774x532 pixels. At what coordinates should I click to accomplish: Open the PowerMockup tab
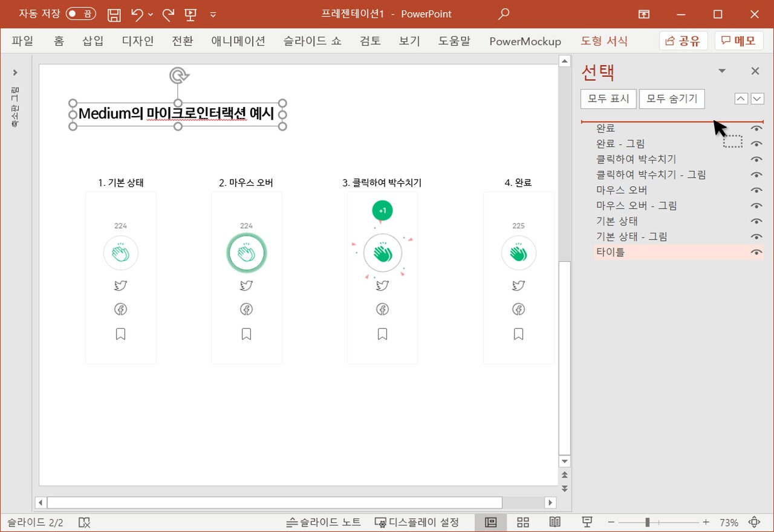pyautogui.click(x=525, y=41)
